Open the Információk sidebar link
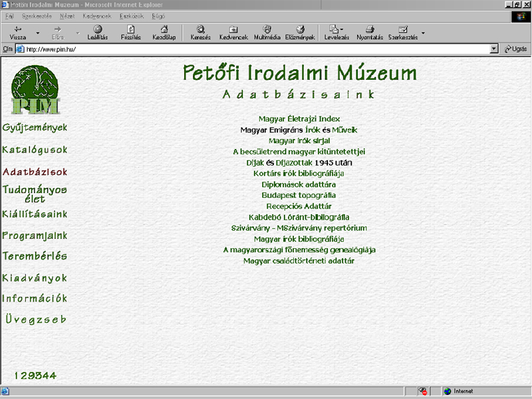The image size is (532, 399). click(x=35, y=298)
